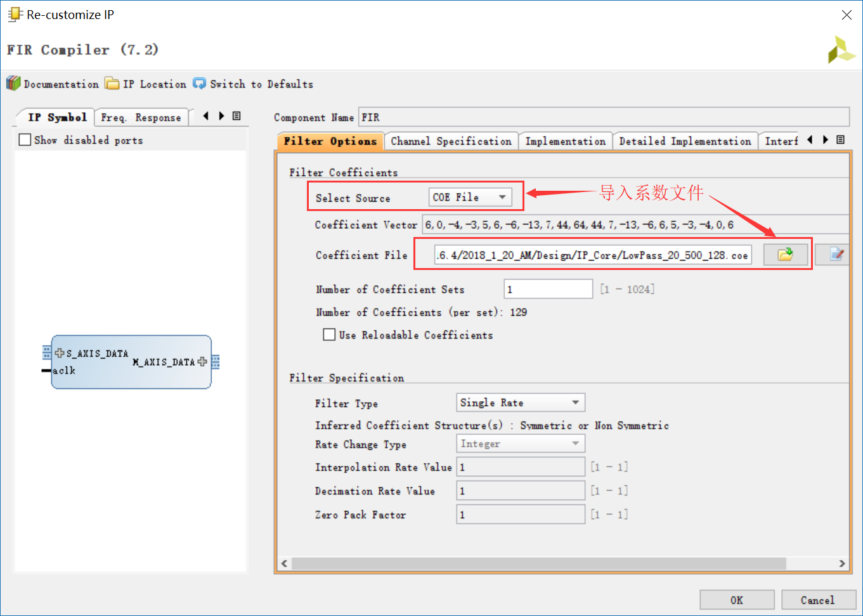Image resolution: width=863 pixels, height=616 pixels.
Task: Open right configuration tab list menu
Action: coord(841,140)
